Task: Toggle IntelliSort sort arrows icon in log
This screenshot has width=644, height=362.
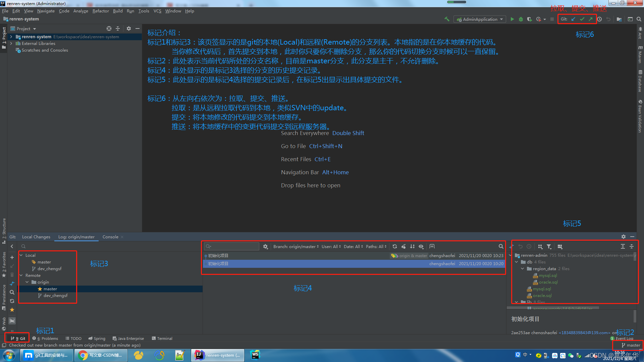Action: point(412,246)
